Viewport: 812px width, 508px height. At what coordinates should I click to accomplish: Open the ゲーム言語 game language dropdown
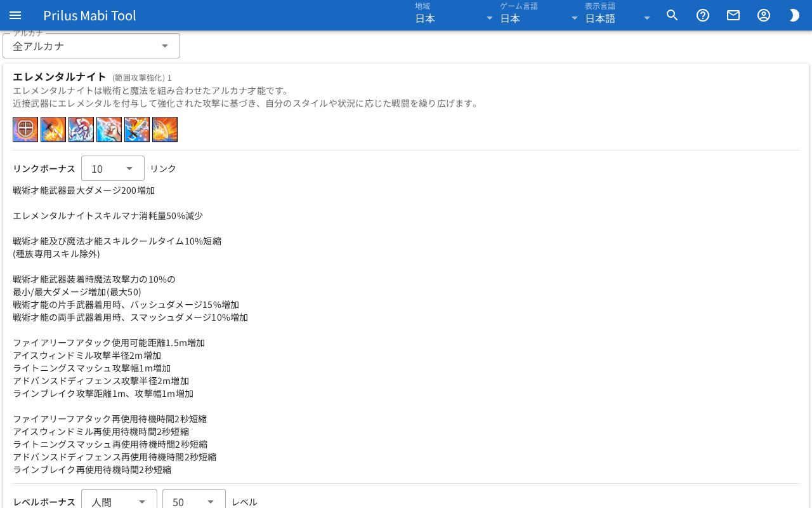(x=539, y=18)
